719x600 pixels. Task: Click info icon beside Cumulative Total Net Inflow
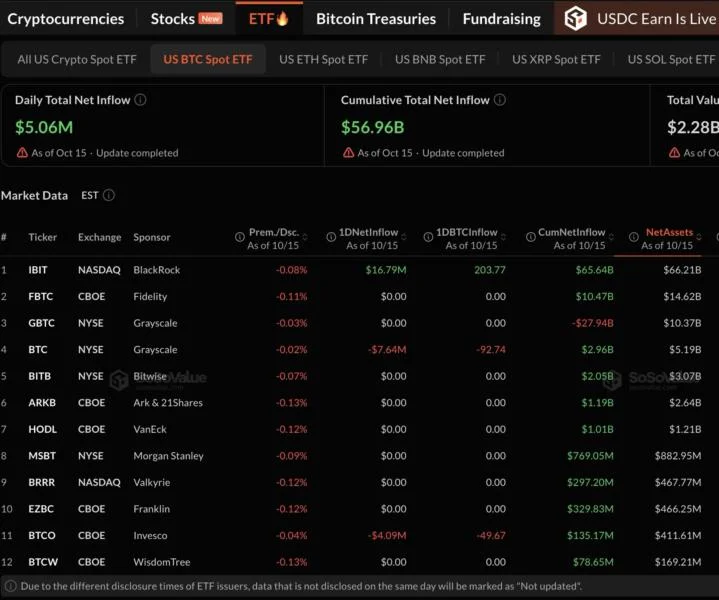point(500,100)
